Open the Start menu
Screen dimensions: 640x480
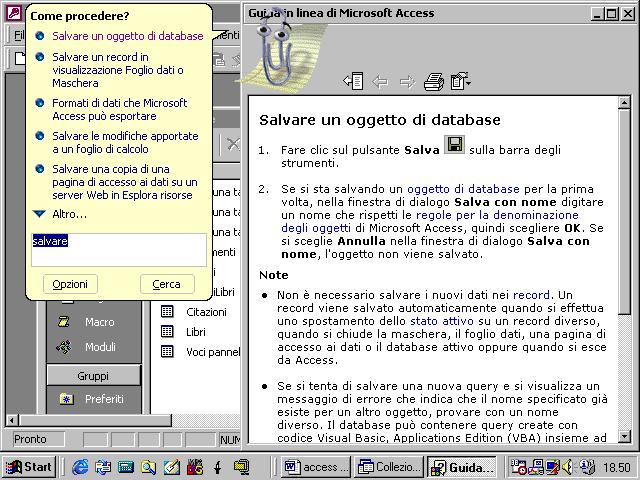tap(29, 467)
